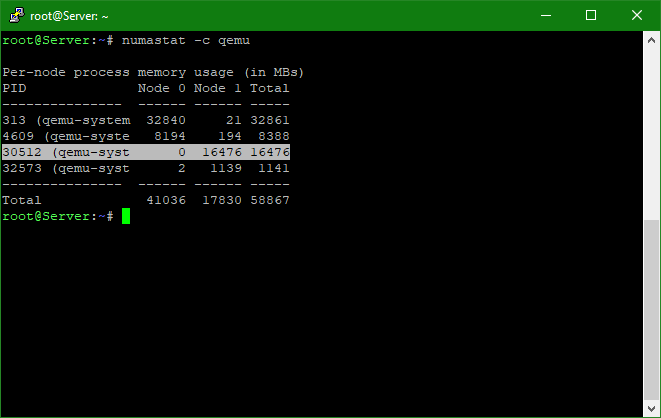
Task: Click Node 1 value 21
Action: (x=234, y=120)
